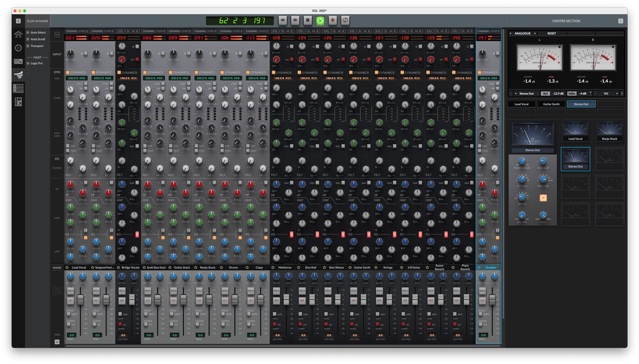Select the Plug-in Mixer sidebar icon
The image size is (639, 364).
tap(18, 75)
